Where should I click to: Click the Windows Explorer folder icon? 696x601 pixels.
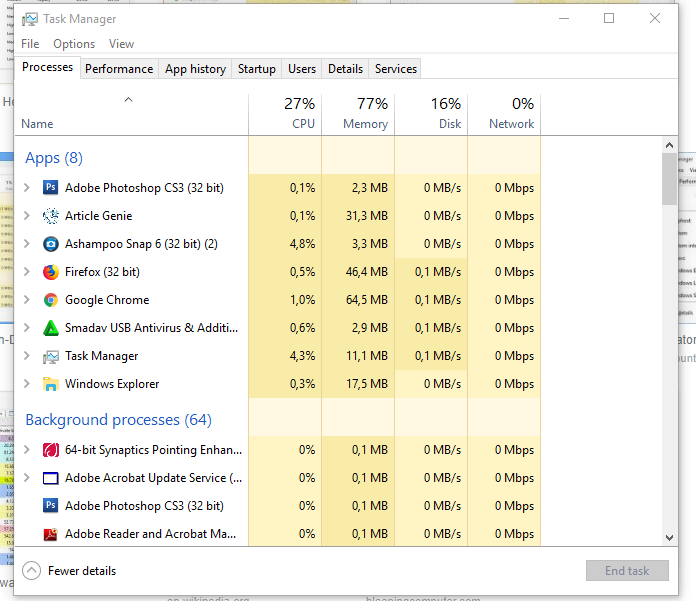click(51, 384)
